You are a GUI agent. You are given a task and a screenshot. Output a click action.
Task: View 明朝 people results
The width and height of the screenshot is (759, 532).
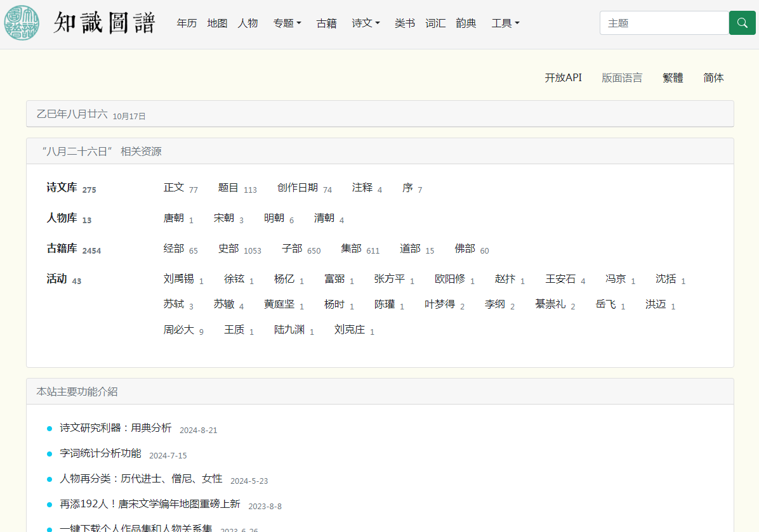274,218
